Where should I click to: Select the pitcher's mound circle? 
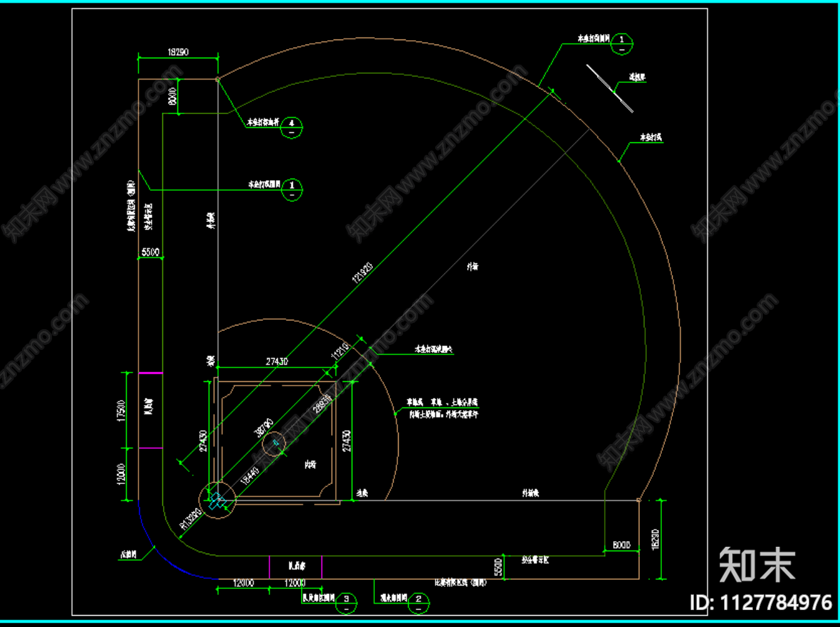[x=274, y=444]
